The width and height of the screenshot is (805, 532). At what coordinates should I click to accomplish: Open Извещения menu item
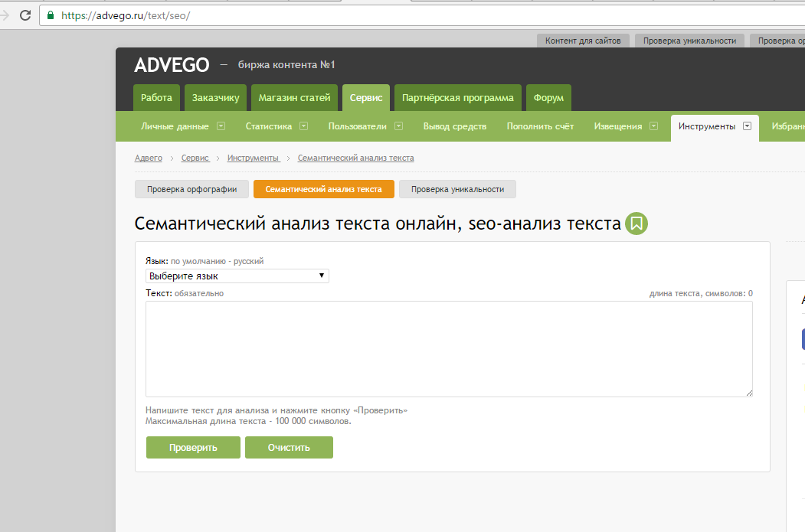click(x=618, y=126)
